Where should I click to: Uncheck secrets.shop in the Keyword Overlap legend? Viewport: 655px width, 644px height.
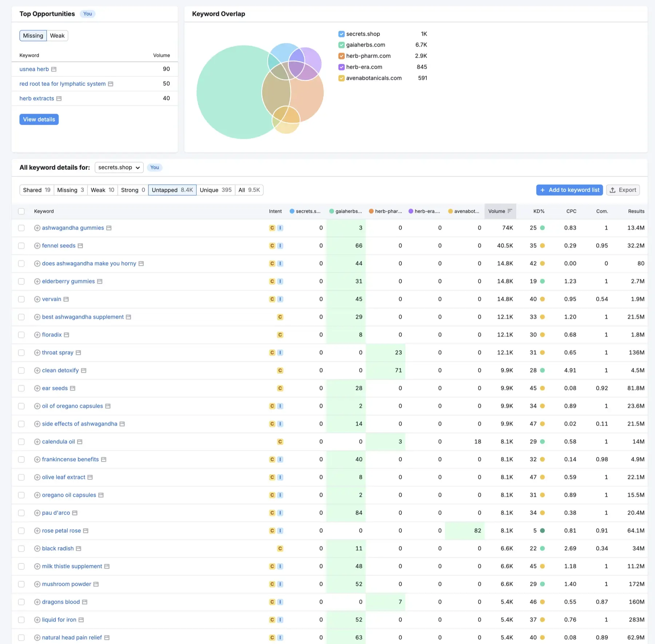(x=341, y=34)
